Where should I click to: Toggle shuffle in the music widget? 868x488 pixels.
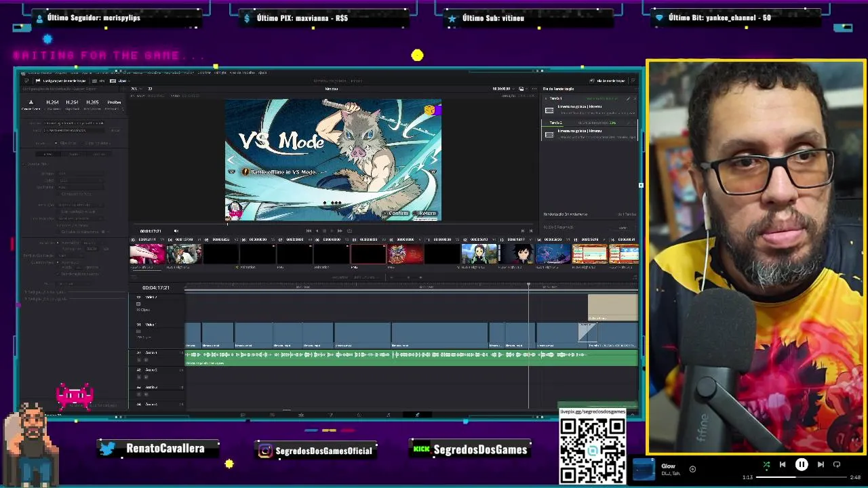766,465
